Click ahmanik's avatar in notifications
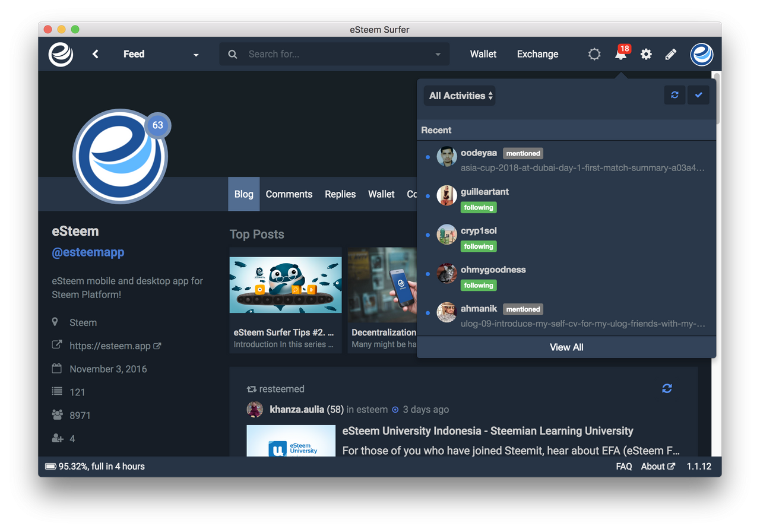Viewport: 760px width, 532px height. 446,312
